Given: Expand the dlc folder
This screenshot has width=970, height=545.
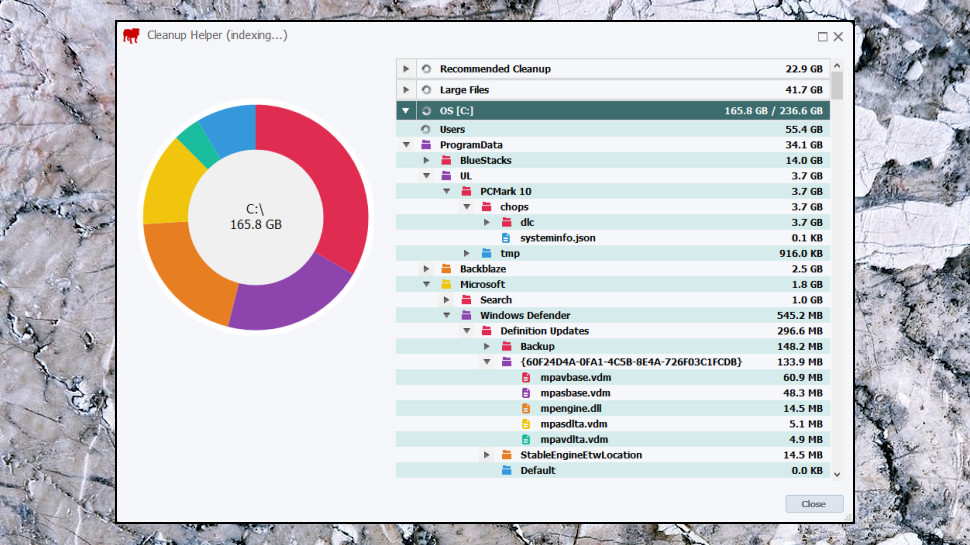Looking at the screenshot, I should [x=487, y=222].
